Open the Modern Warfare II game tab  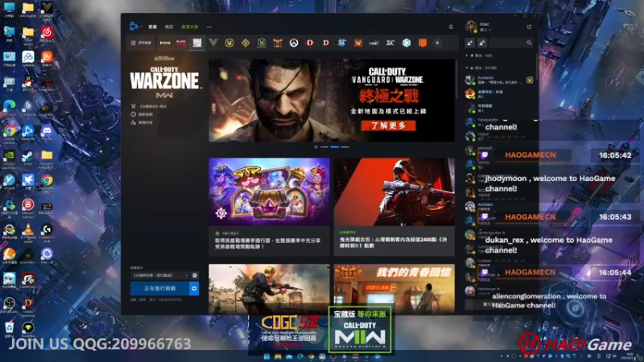point(165,43)
